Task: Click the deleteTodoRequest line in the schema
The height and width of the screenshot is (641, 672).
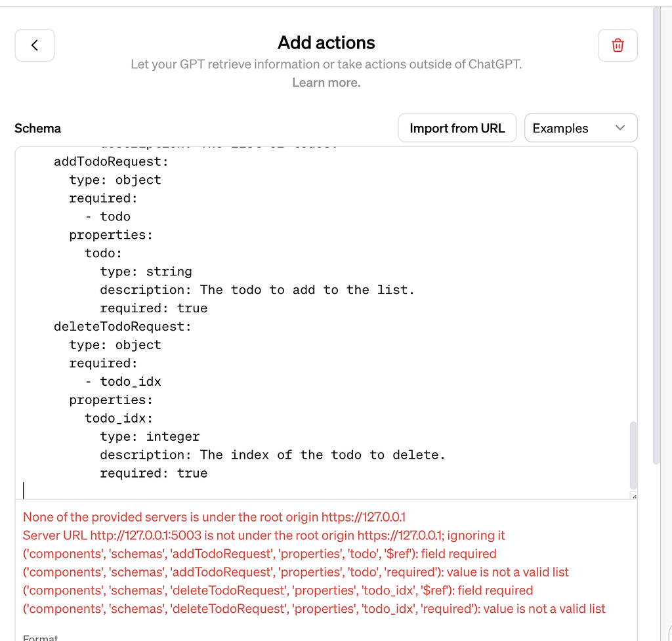Action: click(x=124, y=326)
